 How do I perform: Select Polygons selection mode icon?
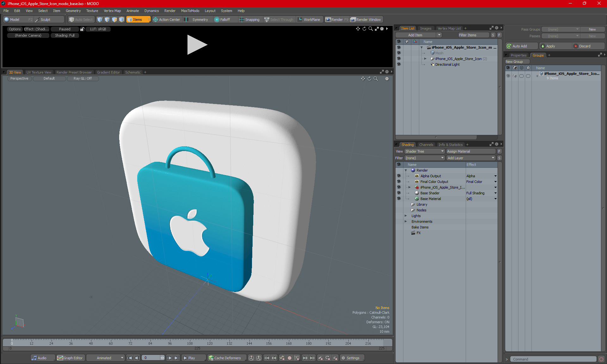tap(114, 20)
